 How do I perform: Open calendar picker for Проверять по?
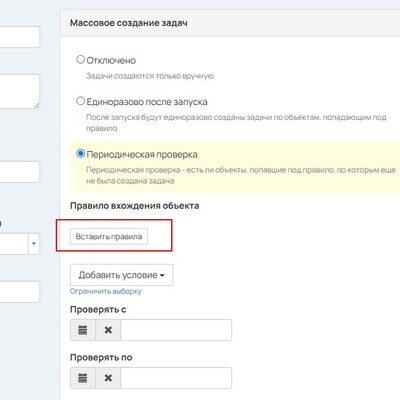coord(83,378)
